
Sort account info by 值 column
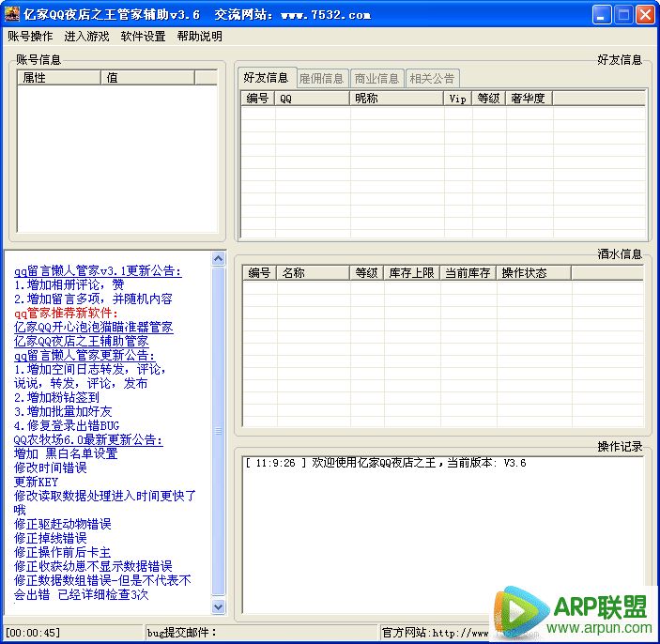147,77
